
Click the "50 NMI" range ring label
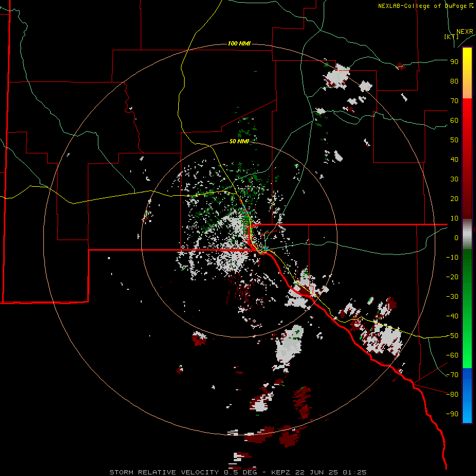(x=239, y=141)
